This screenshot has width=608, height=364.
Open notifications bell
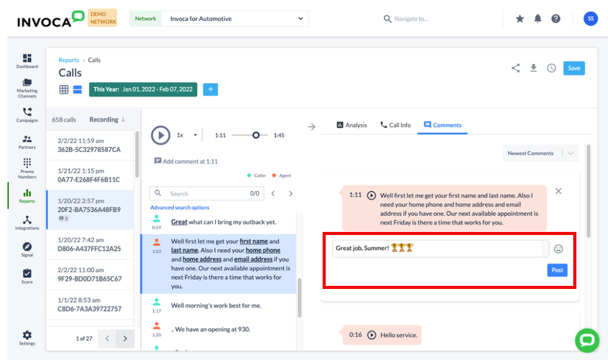point(537,19)
